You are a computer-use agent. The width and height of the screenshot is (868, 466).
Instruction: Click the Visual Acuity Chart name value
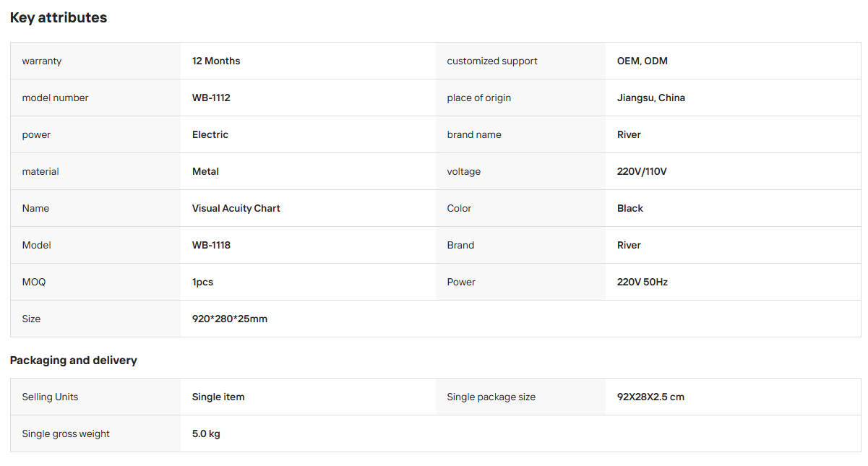(x=236, y=208)
